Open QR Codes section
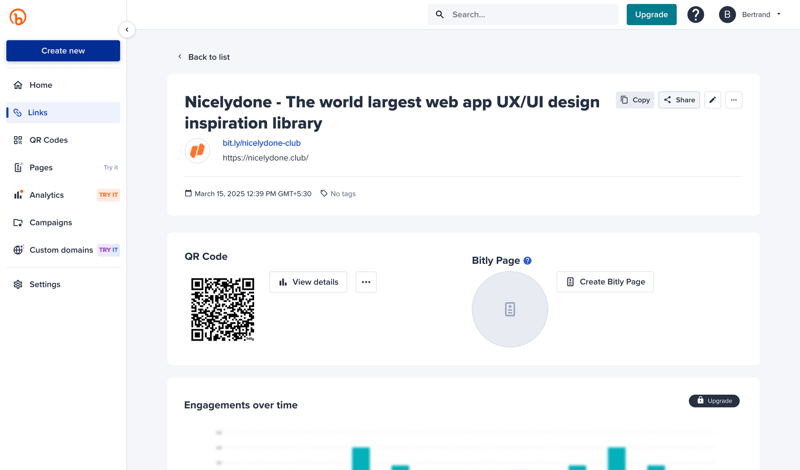Viewport: 800px width, 470px height. point(63,140)
